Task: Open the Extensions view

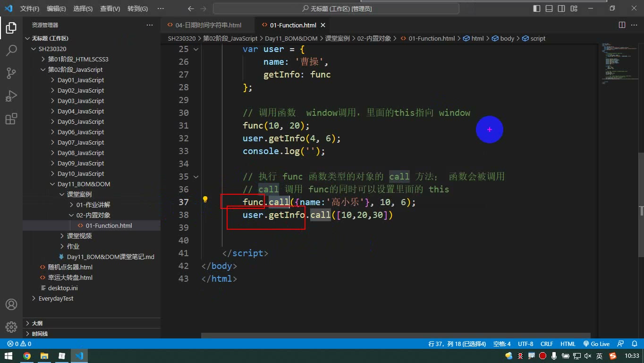Action: (x=11, y=119)
